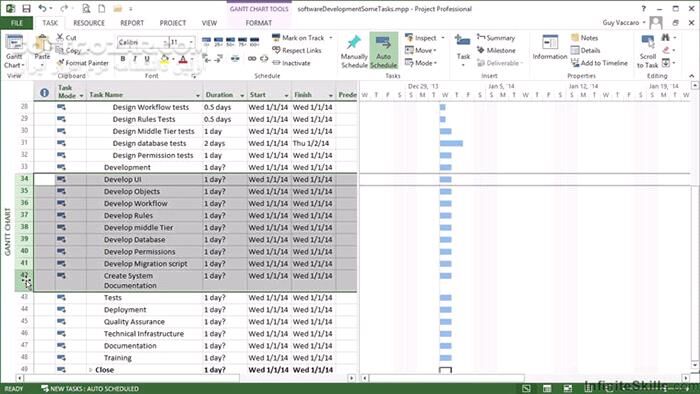Mark tasks 50% complete
This screenshot has width=700, height=394.
click(230, 42)
